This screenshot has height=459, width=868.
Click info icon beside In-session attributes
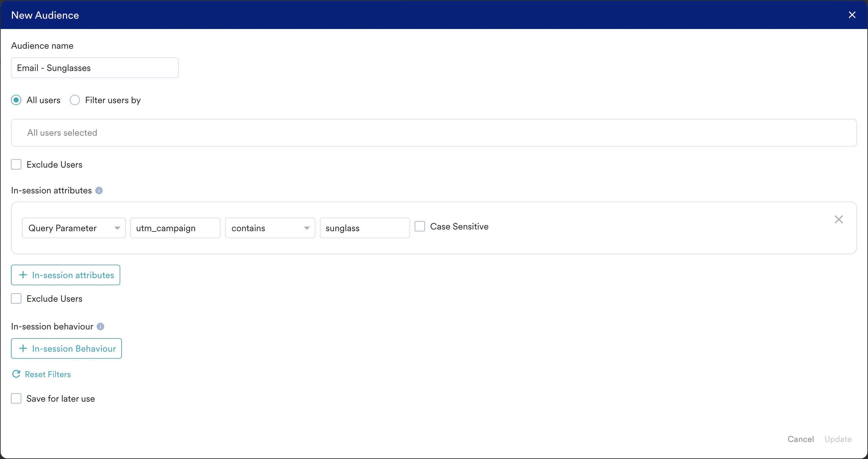pos(99,190)
